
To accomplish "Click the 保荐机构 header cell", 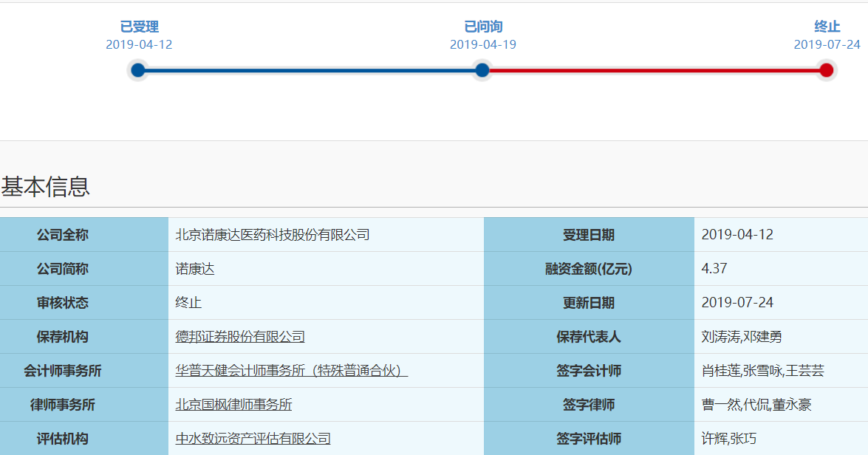I will click(x=84, y=337).
